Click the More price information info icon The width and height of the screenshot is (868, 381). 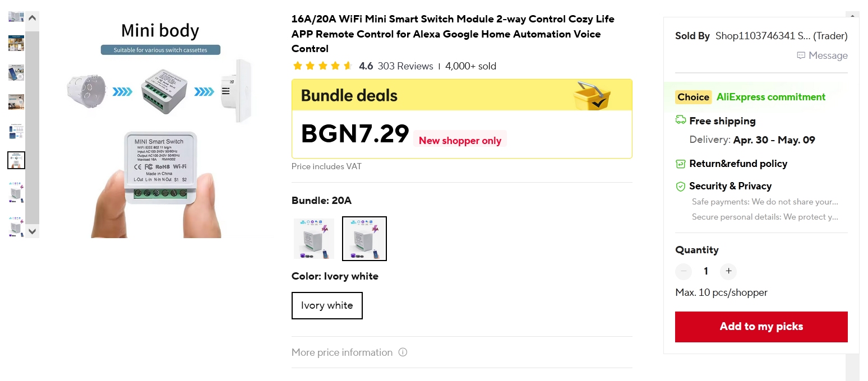[403, 352]
